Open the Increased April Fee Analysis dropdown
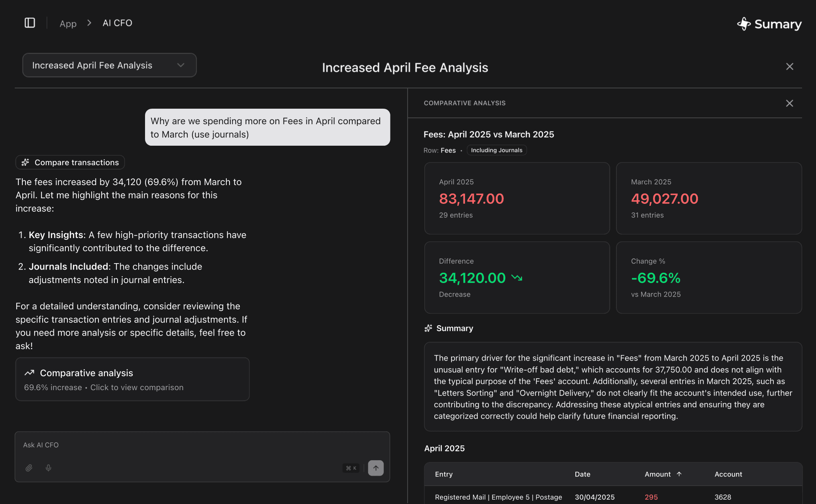This screenshot has height=504, width=816. tap(109, 65)
